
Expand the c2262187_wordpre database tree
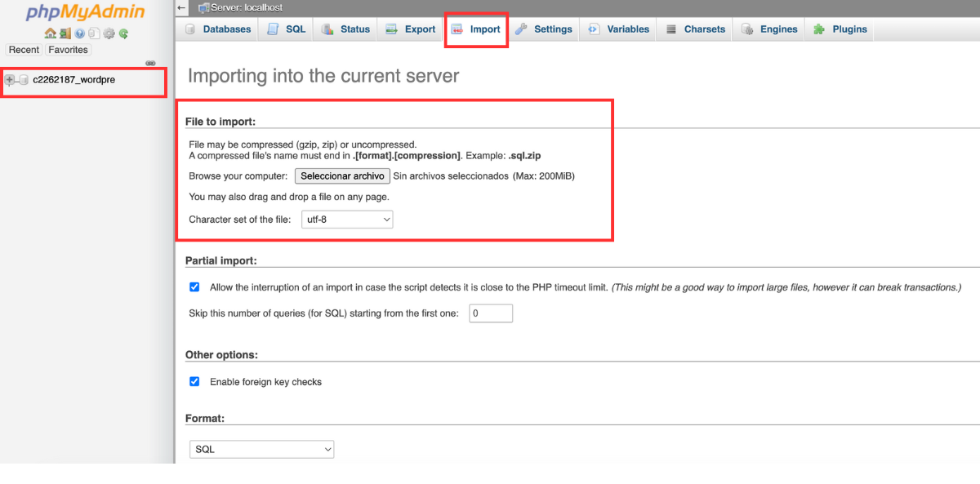point(10,79)
